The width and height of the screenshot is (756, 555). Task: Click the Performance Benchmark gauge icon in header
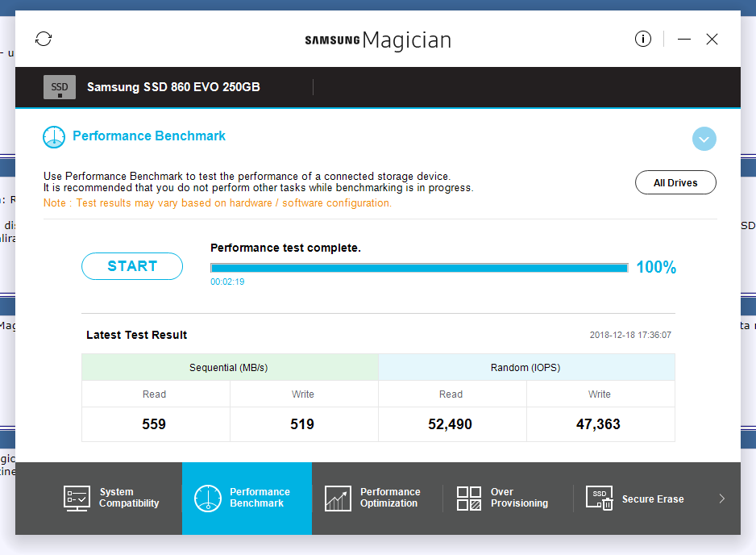[x=54, y=136]
